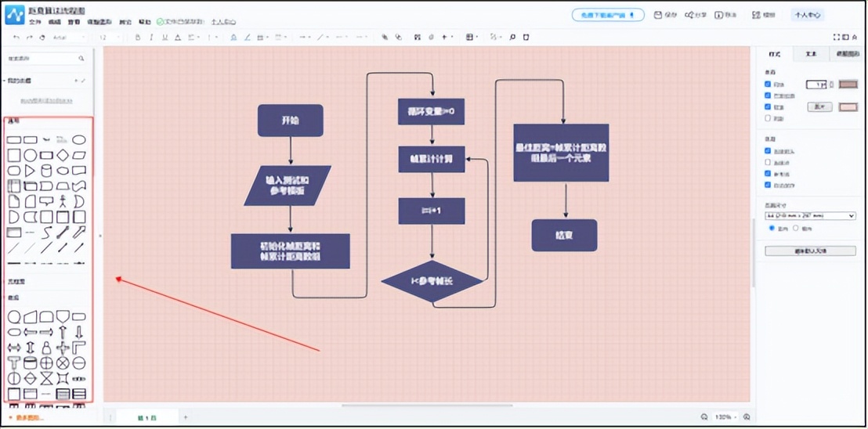Select the cylinder shape in the general palette
868x429 pixels.
point(46,171)
